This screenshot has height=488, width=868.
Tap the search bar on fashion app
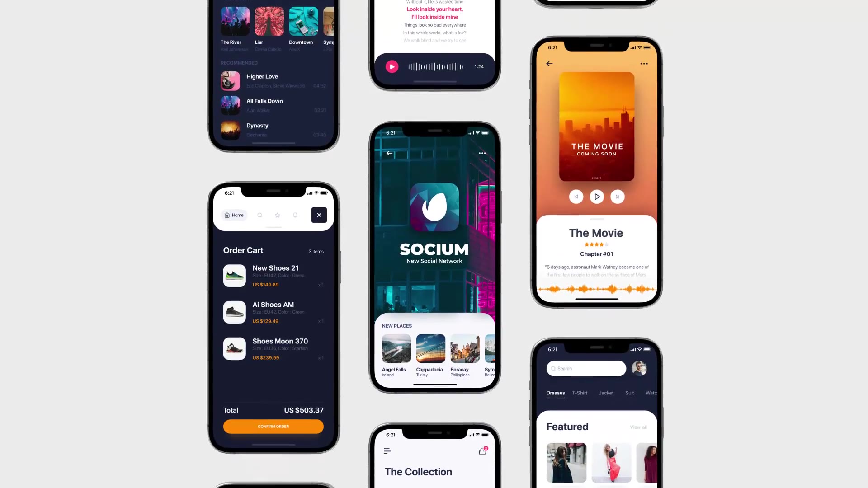click(x=586, y=368)
